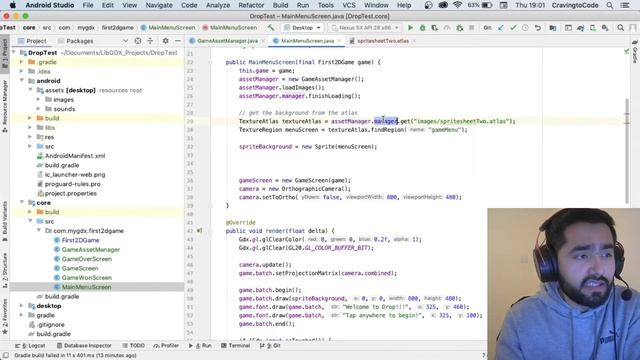Toggle the Database Inspector tool window
This screenshot has width=640, height=360.
click(x=84, y=346)
